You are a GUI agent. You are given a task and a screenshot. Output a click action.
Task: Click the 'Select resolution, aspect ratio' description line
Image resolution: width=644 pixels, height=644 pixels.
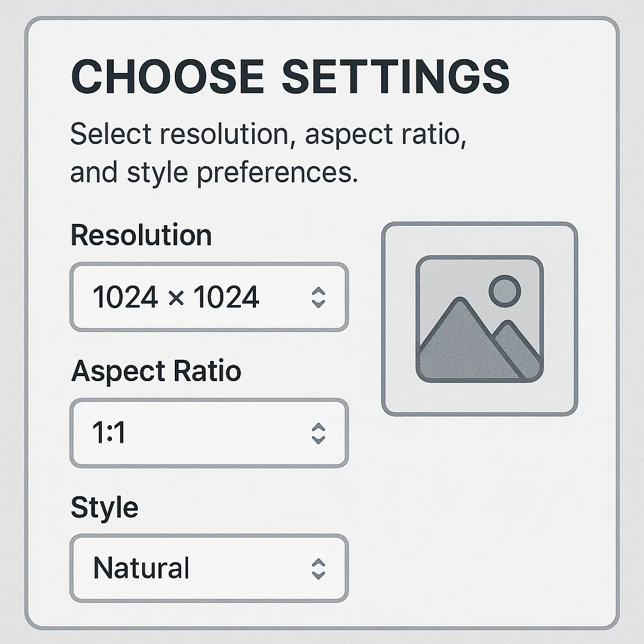268,135
